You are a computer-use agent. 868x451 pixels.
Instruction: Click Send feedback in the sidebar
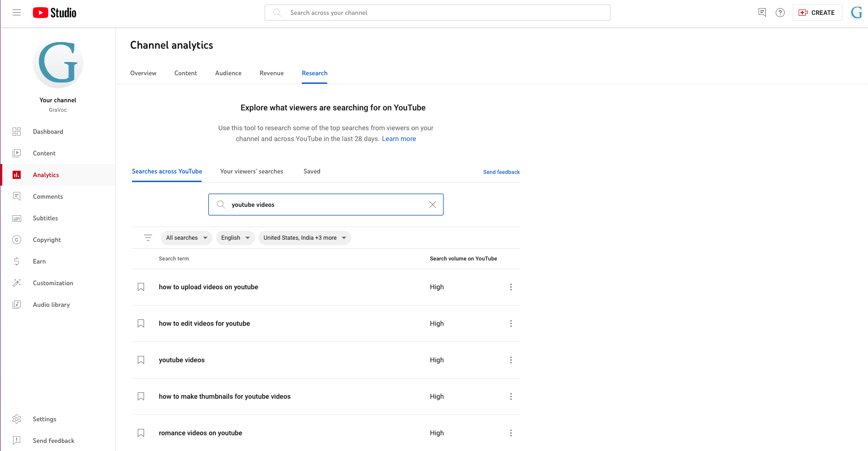[x=58, y=441]
